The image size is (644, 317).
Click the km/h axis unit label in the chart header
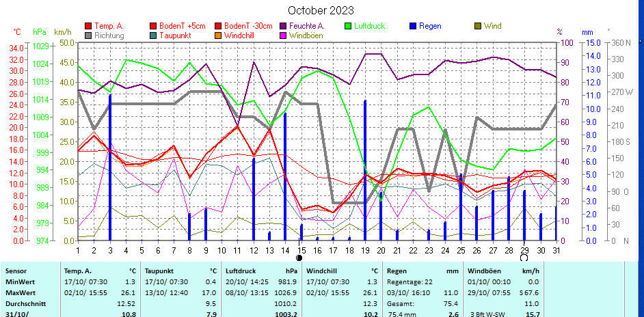62,31
